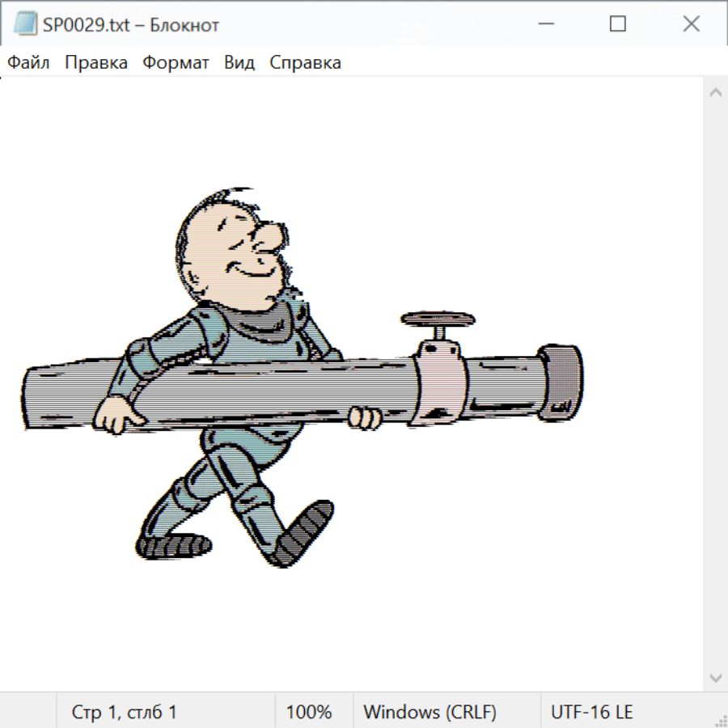Click the Стр 1, стлб 1 status field

coord(124,713)
